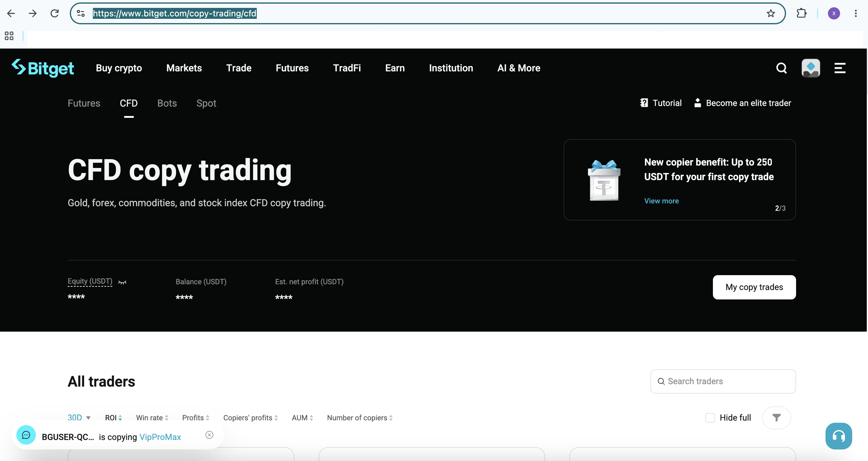Open the Earn menu

point(395,68)
